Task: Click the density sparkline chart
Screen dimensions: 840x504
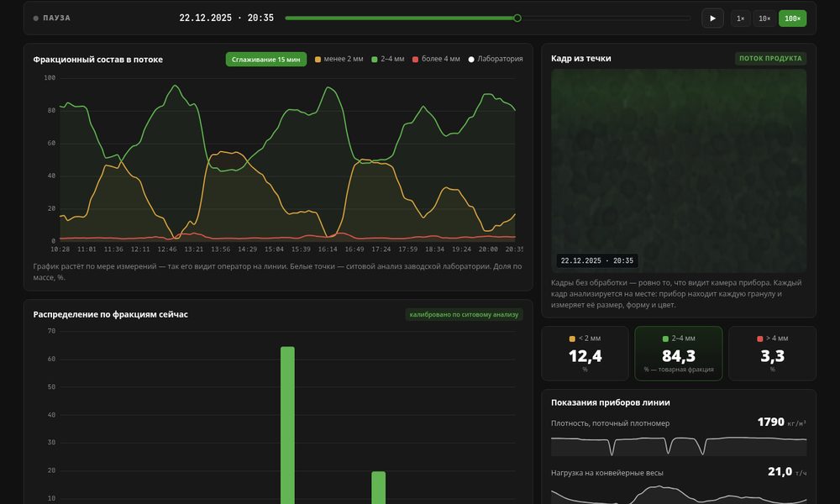Action: click(679, 445)
